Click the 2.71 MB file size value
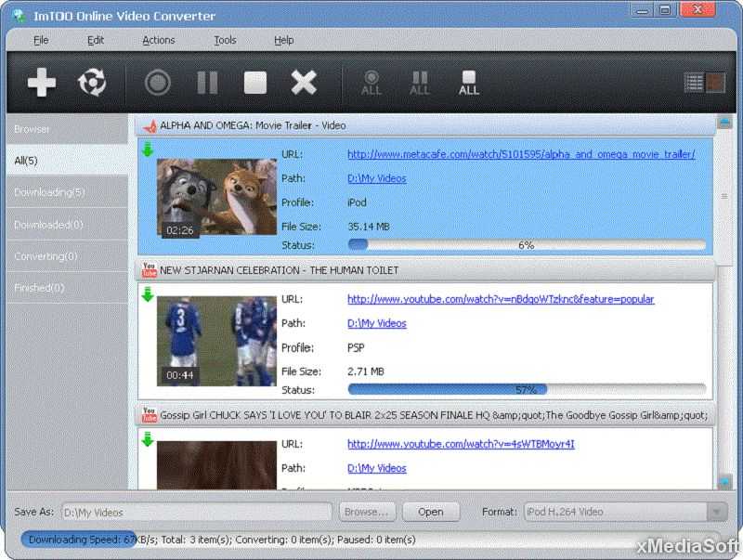This screenshot has height=560, width=743. coord(365,371)
